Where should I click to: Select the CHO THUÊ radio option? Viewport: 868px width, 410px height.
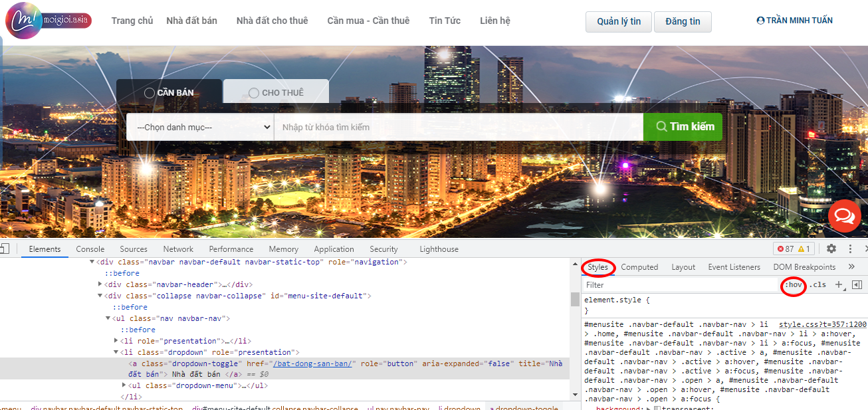point(254,92)
